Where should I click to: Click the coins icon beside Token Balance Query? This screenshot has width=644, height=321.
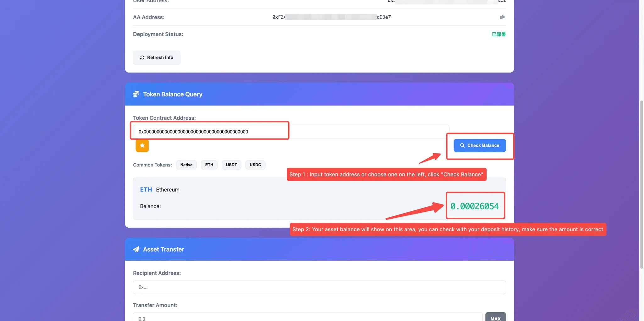136,94
